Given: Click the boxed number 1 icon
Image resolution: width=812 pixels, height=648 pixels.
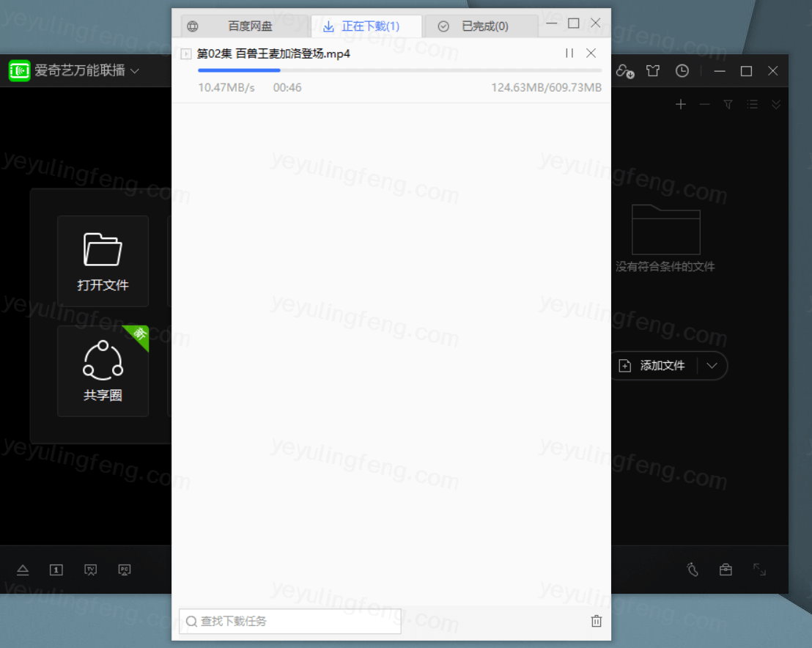Looking at the screenshot, I should [56, 570].
